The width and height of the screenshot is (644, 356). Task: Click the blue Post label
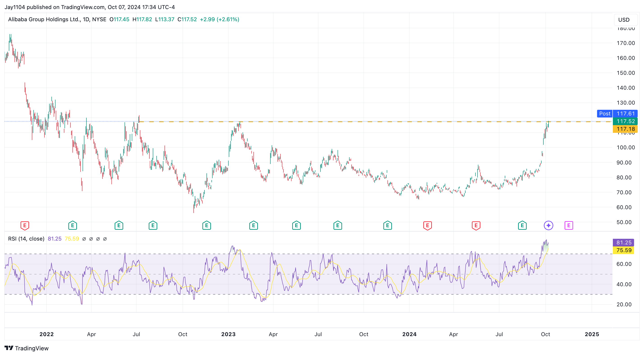(x=605, y=114)
